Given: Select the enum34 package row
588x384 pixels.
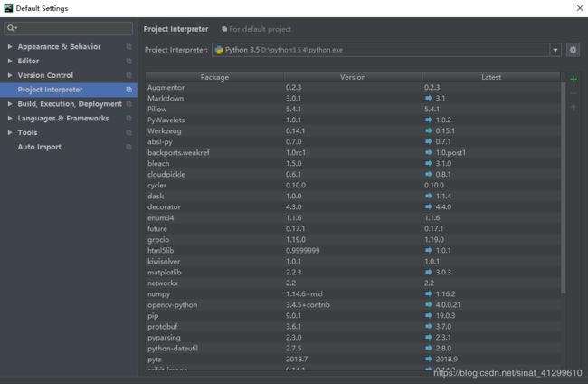Looking at the screenshot, I should 353,217.
